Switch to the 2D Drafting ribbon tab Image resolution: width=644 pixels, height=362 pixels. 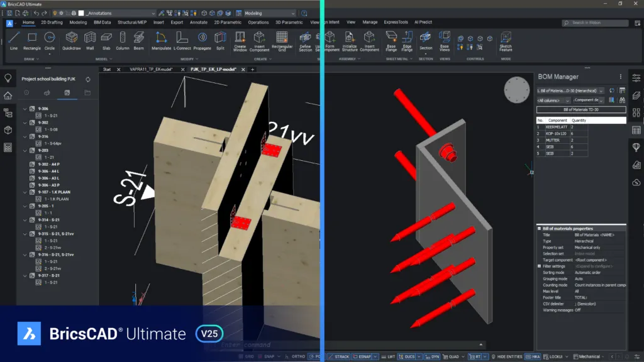[x=52, y=22]
